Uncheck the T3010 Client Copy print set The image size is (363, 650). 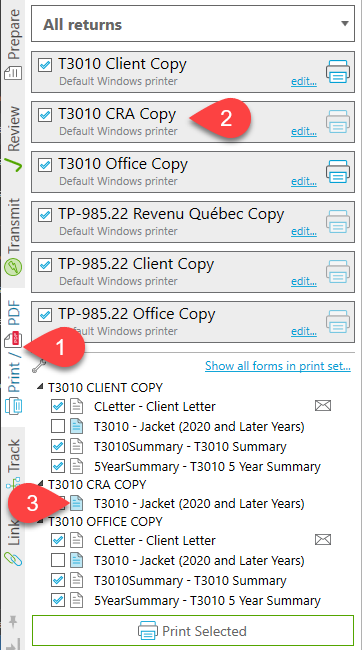coord(45,65)
